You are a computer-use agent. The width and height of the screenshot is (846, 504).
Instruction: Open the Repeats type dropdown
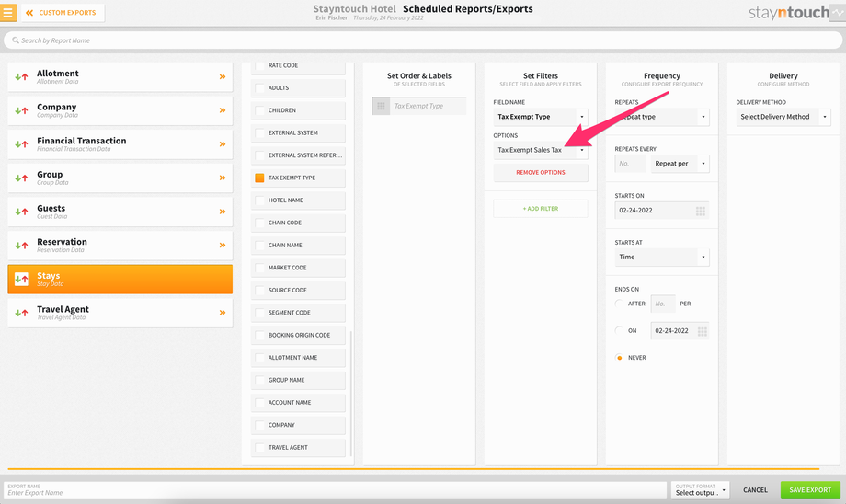coord(662,117)
